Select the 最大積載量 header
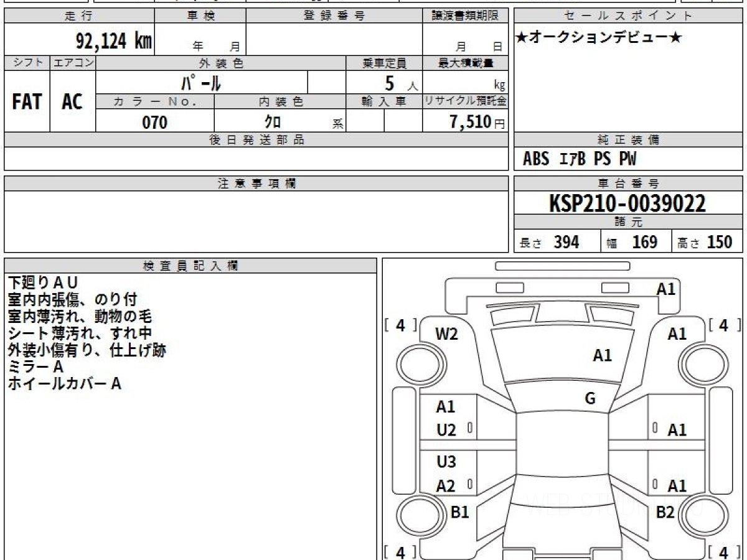 tap(465, 63)
